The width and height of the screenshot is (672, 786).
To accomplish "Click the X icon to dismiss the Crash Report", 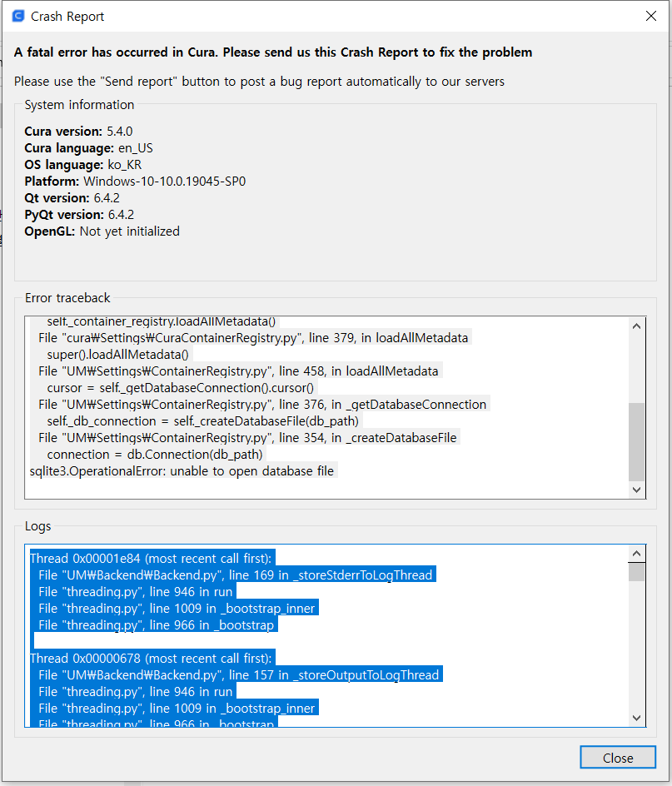I will 651,16.
